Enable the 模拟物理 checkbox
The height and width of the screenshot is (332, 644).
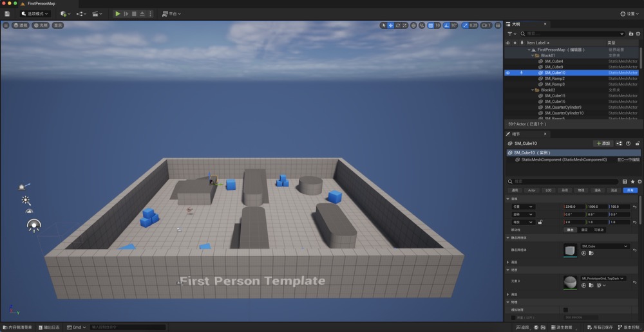click(565, 309)
